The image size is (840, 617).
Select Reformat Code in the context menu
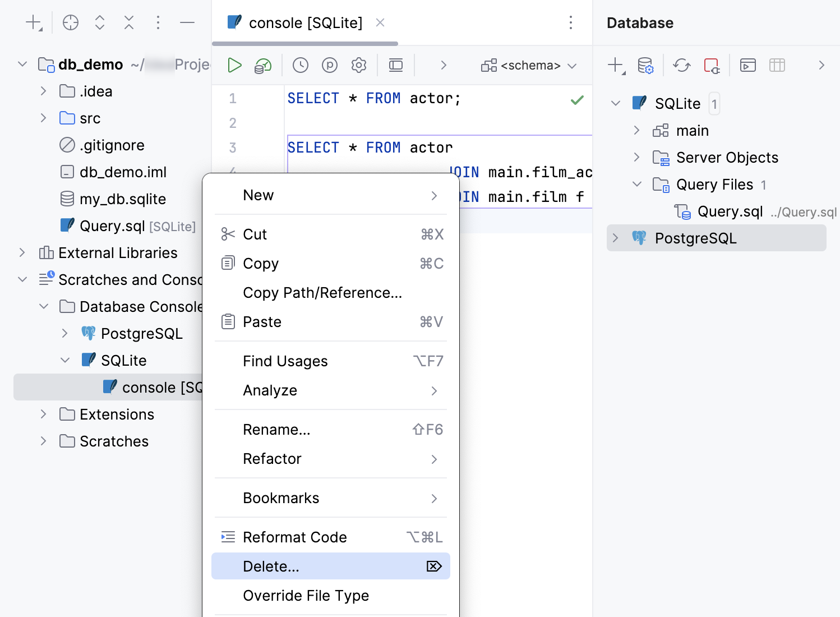click(x=294, y=537)
